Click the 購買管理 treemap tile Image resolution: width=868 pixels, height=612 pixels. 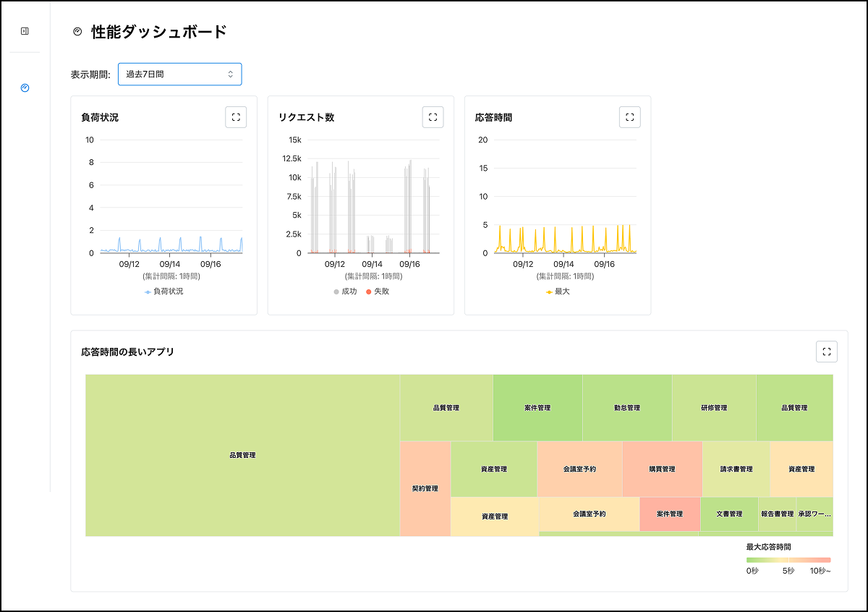(662, 469)
